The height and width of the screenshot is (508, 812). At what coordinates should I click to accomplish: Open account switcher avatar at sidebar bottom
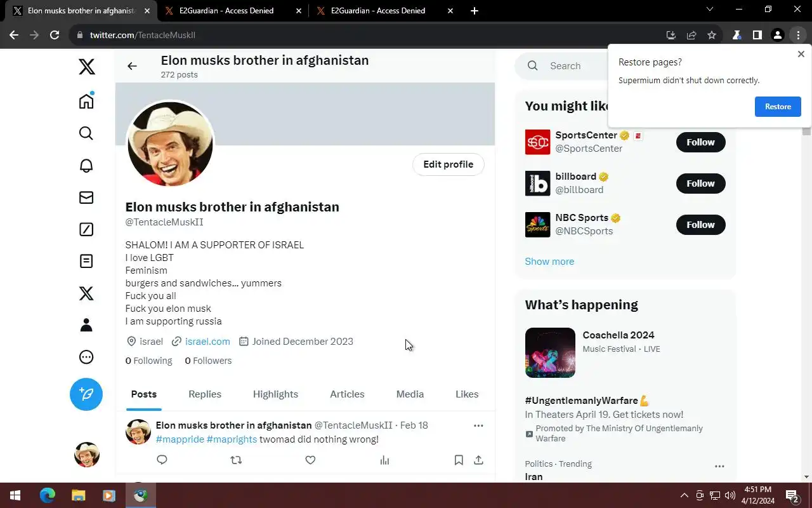coord(87,455)
